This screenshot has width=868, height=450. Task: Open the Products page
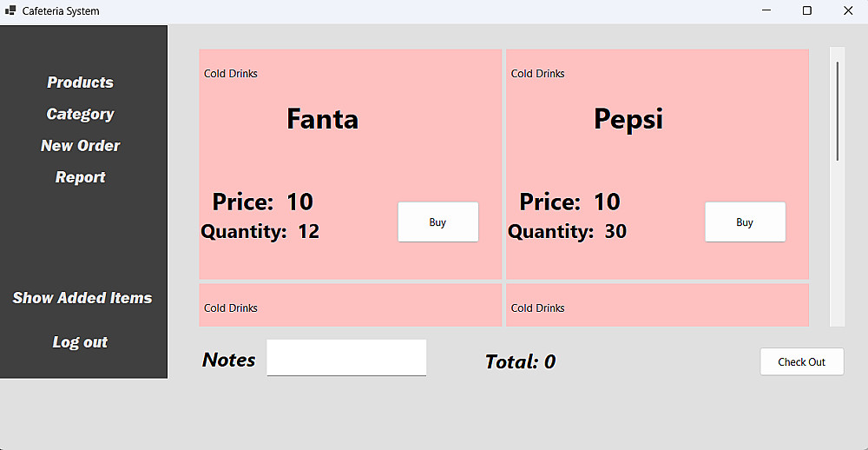(x=80, y=83)
